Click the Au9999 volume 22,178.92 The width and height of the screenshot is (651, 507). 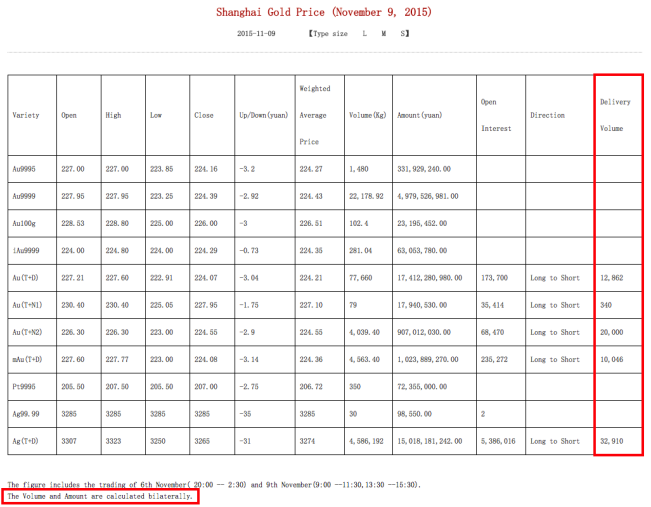[x=366, y=196]
